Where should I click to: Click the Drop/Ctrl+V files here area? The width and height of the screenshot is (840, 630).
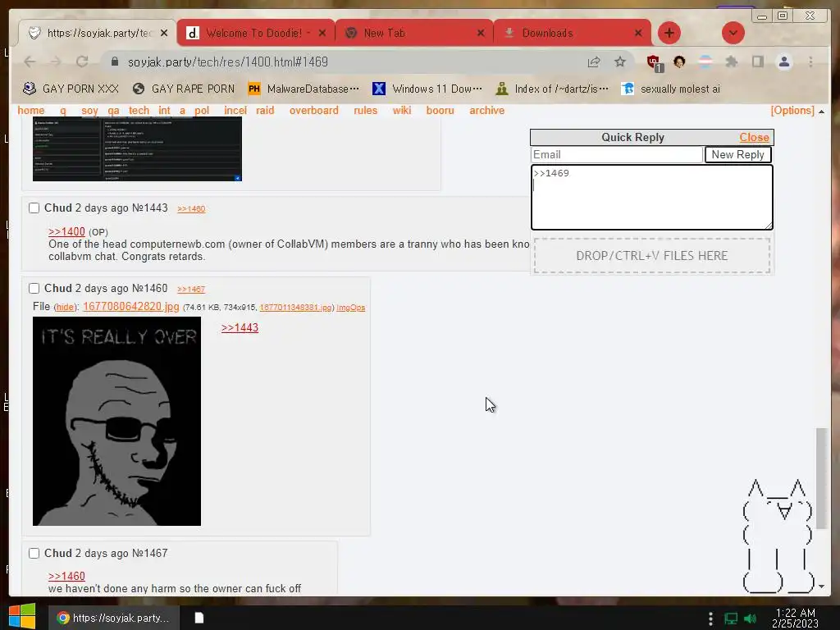(x=651, y=256)
